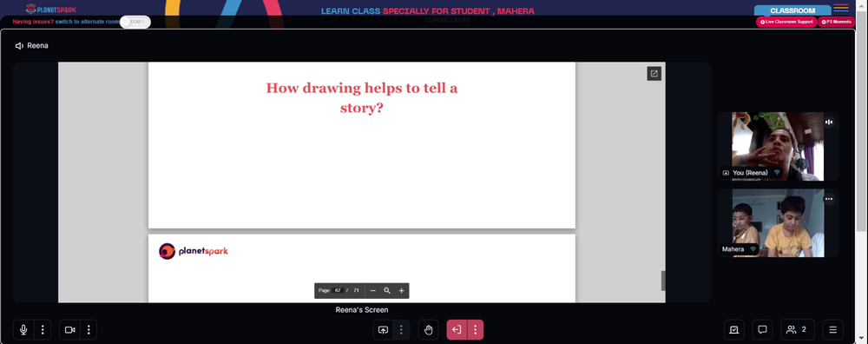Select Mahera's video thumbnail
The height and width of the screenshot is (344, 868).
(x=778, y=222)
